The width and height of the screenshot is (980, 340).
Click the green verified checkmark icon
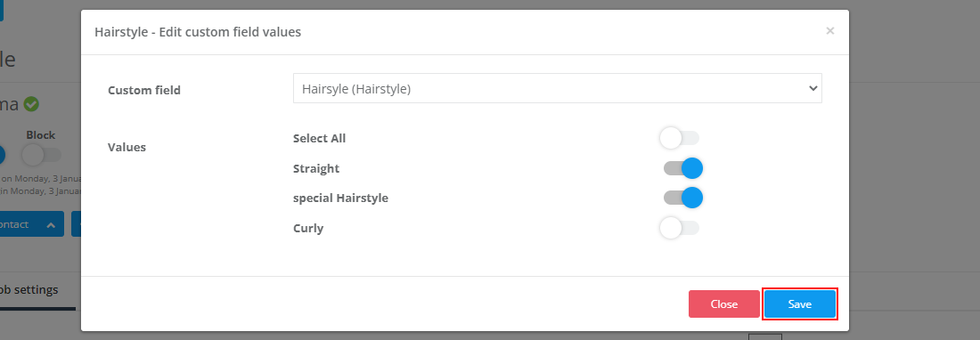pos(31,104)
